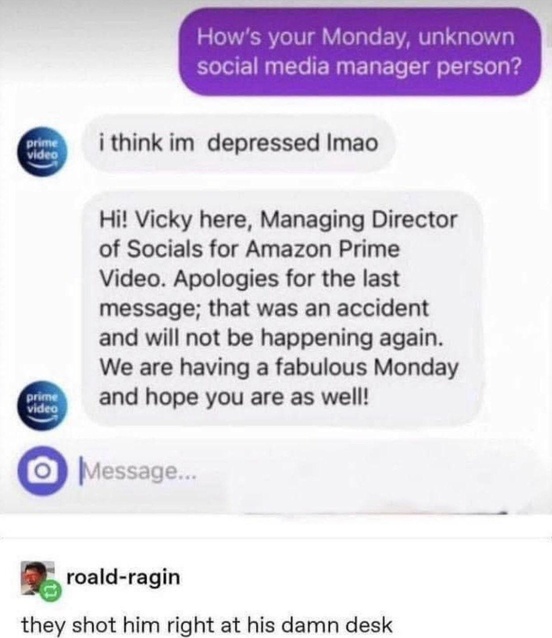Click the comment 'they shot him right at his damn desk'
The image size is (552, 638).
click(207, 625)
